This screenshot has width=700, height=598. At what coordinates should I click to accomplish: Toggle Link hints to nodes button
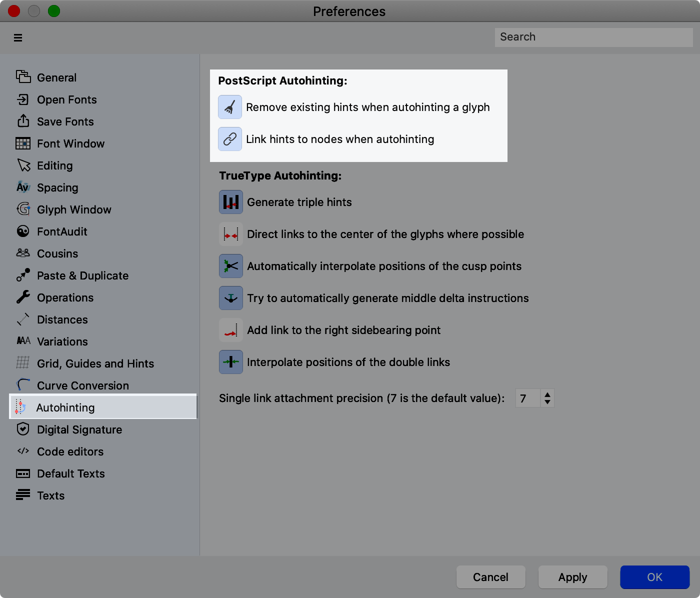tap(230, 139)
